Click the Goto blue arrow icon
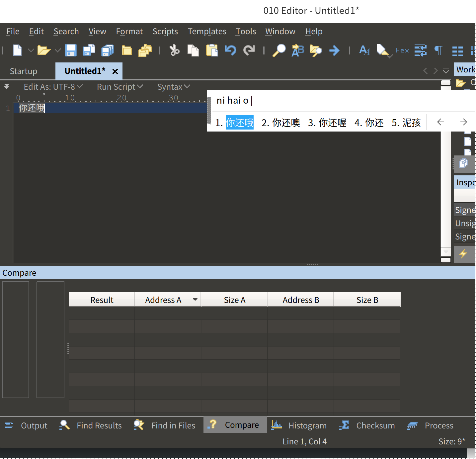 [334, 50]
